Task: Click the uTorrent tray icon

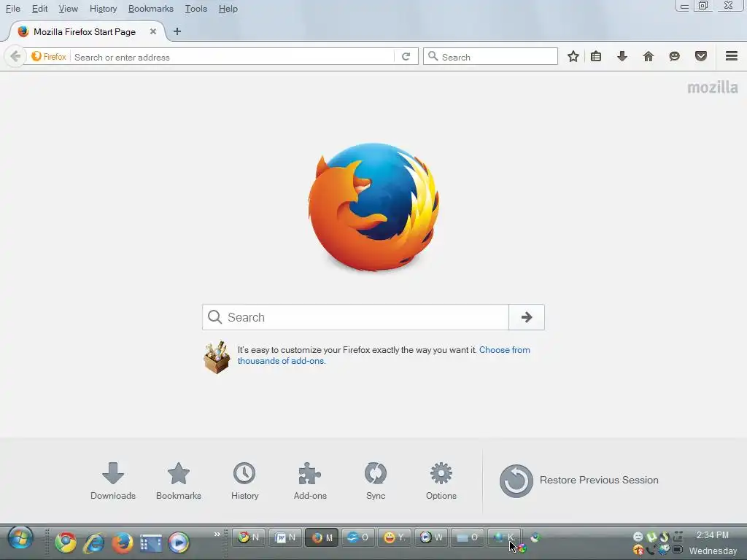Action: [x=651, y=537]
